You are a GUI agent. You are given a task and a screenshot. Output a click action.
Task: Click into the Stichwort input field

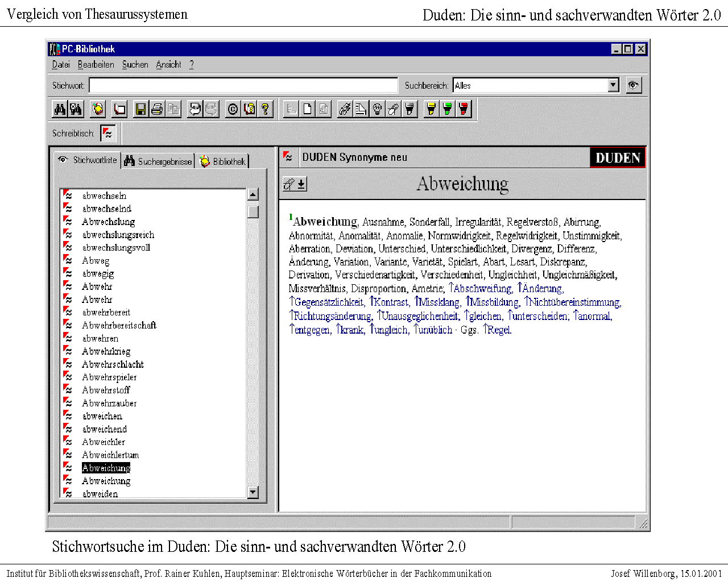[243, 85]
